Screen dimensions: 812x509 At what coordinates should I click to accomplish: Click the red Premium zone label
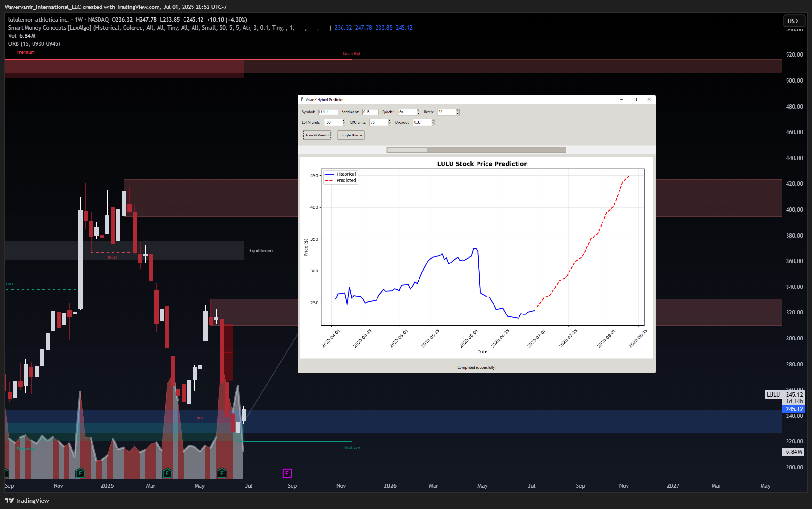25,52
